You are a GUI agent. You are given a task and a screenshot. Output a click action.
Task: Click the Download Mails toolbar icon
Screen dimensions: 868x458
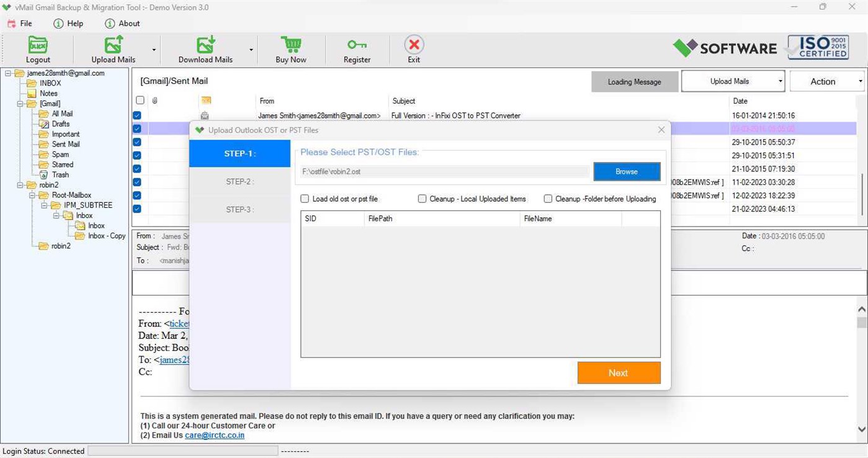click(205, 45)
